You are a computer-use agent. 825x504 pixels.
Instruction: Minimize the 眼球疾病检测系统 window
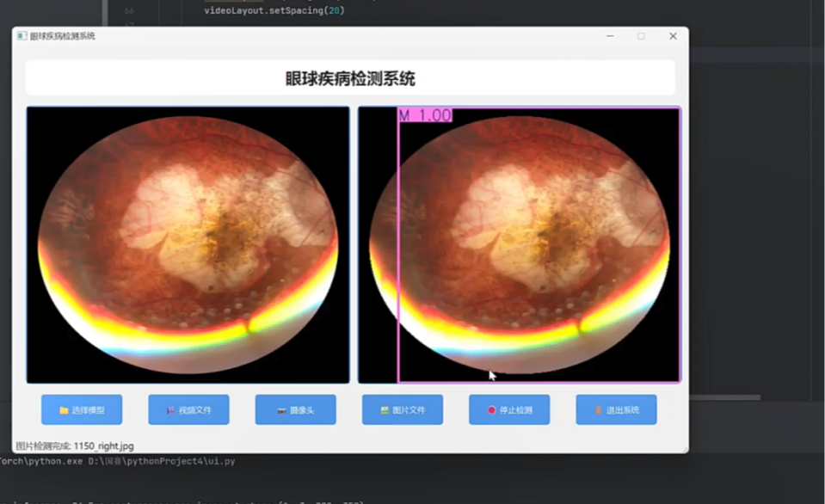coord(610,36)
